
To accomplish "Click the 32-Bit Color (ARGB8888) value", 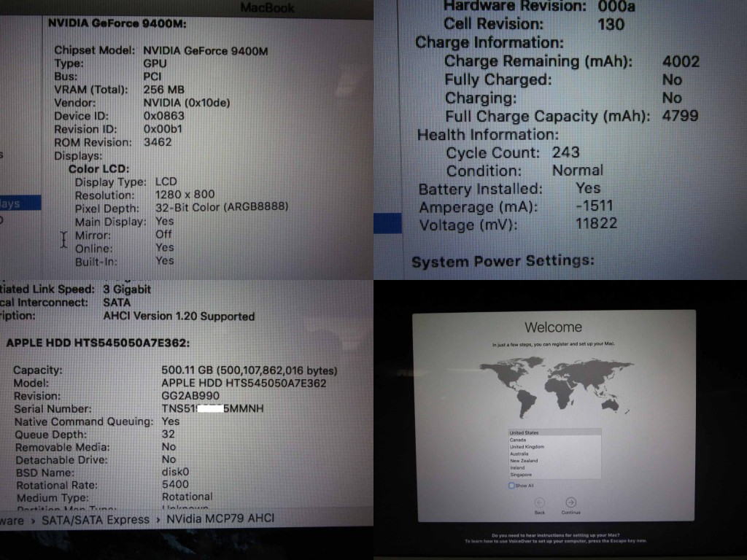I will tap(222, 206).
